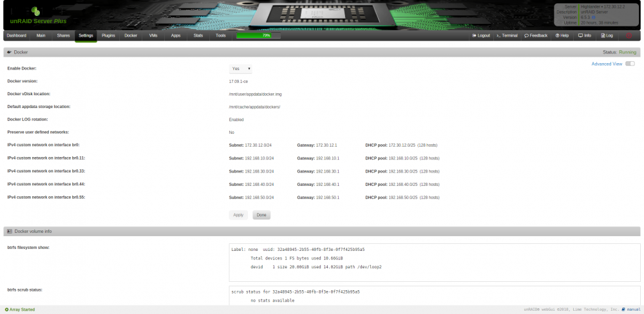Open the Tools tab
644x314 pixels.
220,35
